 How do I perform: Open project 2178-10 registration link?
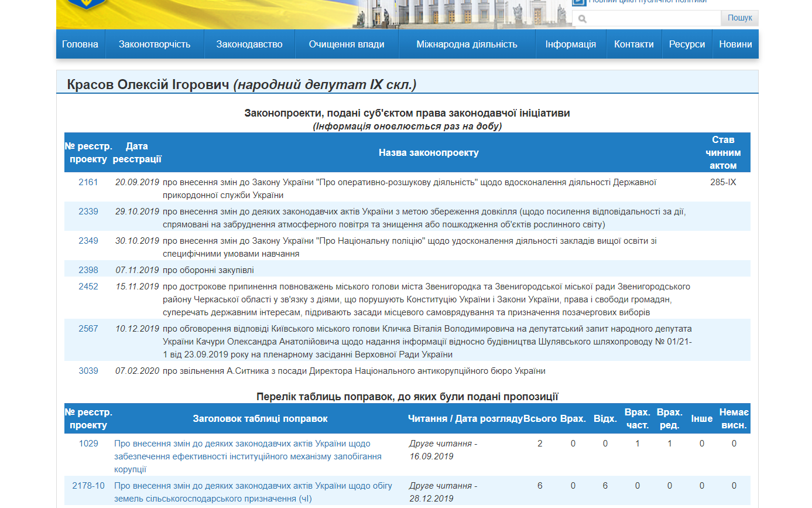coord(88,486)
